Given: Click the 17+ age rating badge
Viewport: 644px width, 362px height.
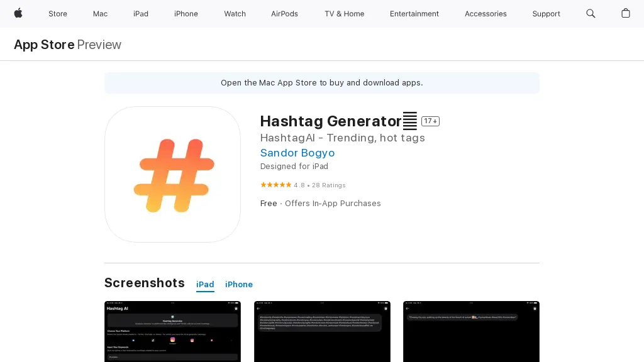Looking at the screenshot, I should point(430,121).
